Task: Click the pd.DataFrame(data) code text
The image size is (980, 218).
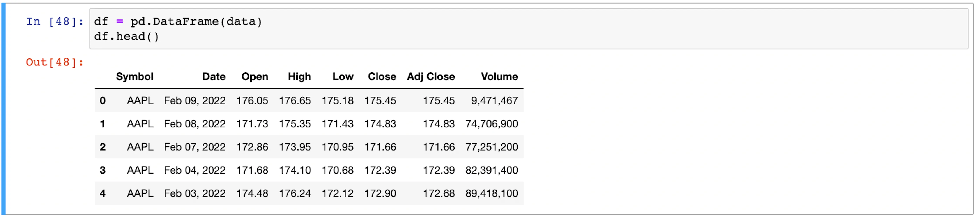Action: [196, 22]
